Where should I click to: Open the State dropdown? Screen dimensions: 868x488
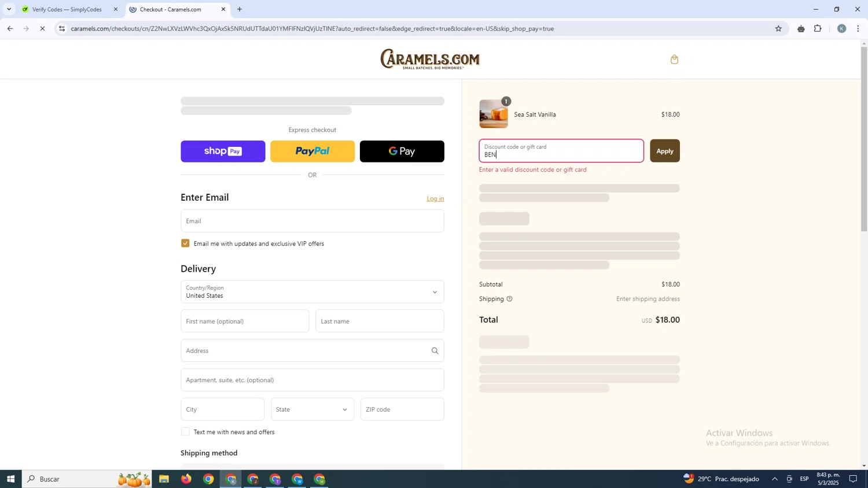tap(312, 409)
